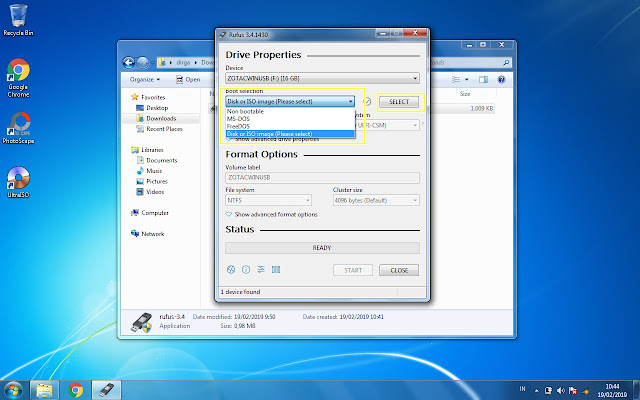This screenshot has height=400, width=640.
Task: Choose FreeDOS from boot list
Action: 290,126
